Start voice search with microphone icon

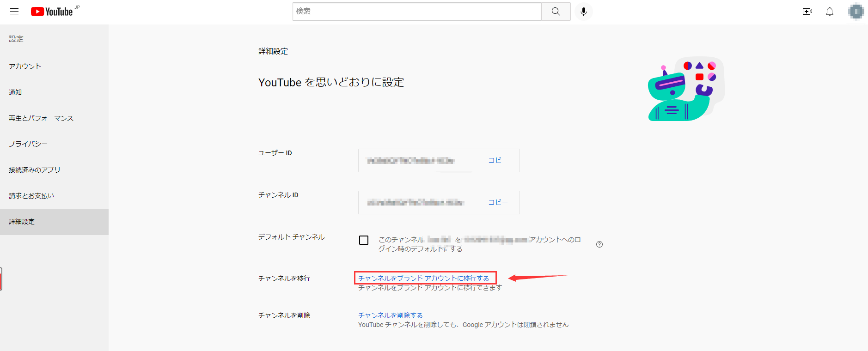point(584,12)
